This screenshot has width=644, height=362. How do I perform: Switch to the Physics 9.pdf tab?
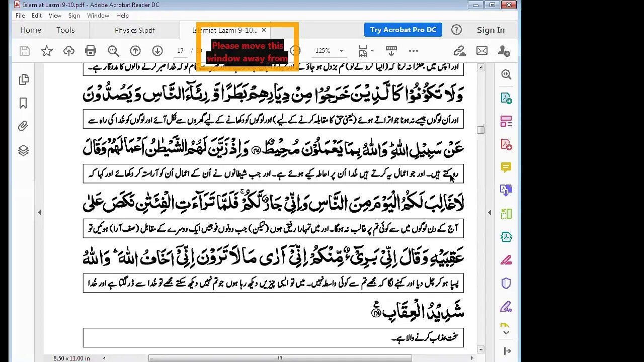pyautogui.click(x=134, y=30)
